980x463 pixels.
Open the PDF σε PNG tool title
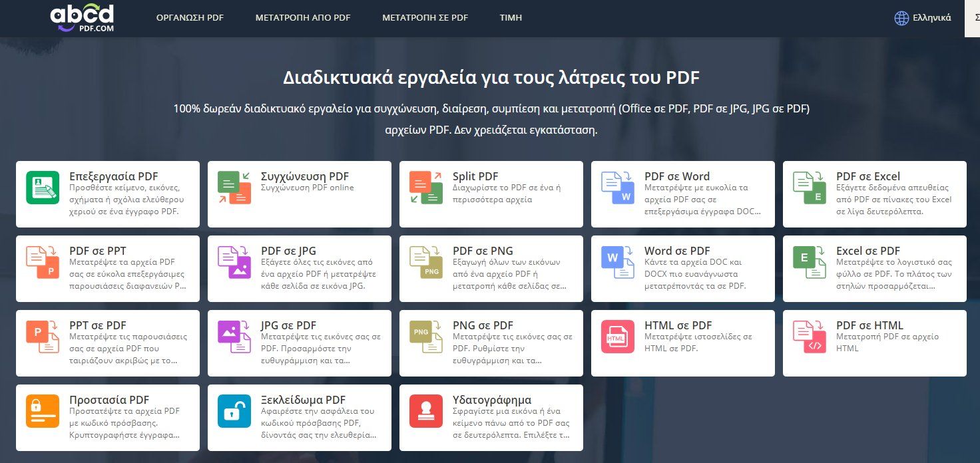pos(483,251)
